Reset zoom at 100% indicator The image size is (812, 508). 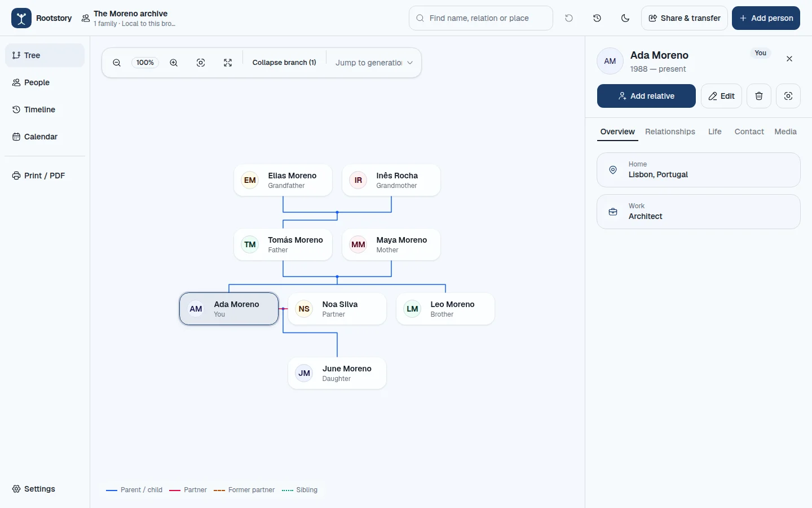click(145, 63)
